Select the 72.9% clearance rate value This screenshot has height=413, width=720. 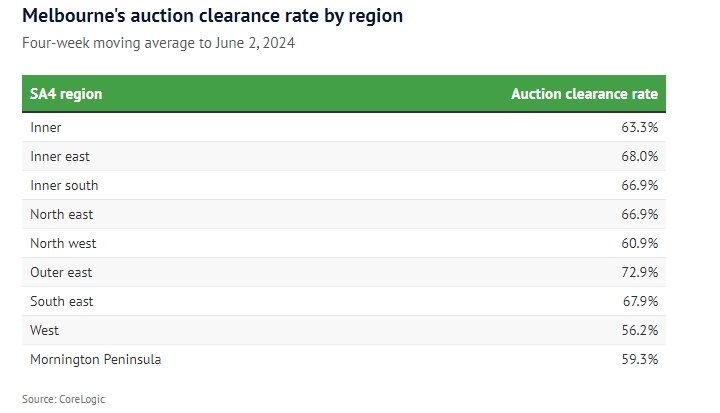639,272
